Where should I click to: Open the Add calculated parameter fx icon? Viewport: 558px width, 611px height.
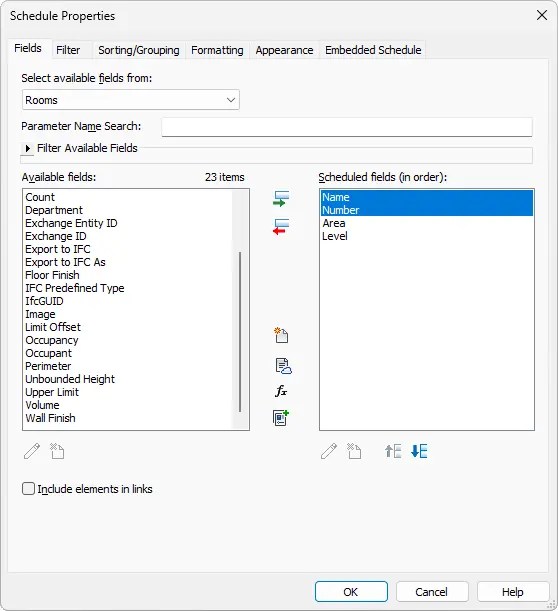[x=281, y=391]
